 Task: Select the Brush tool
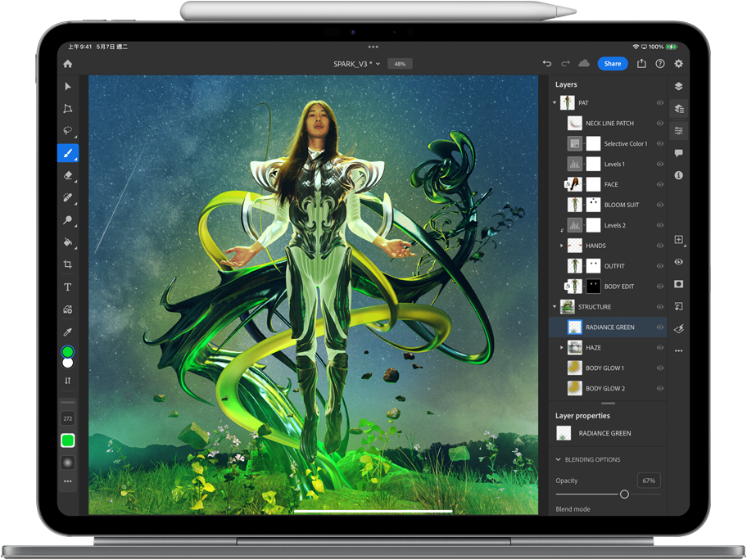pos(68,153)
